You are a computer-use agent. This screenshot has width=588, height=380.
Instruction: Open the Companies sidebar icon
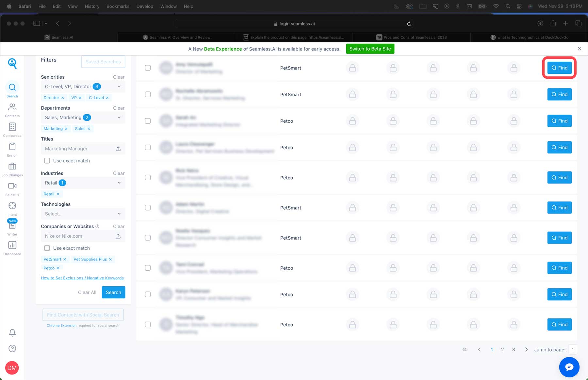point(12,127)
